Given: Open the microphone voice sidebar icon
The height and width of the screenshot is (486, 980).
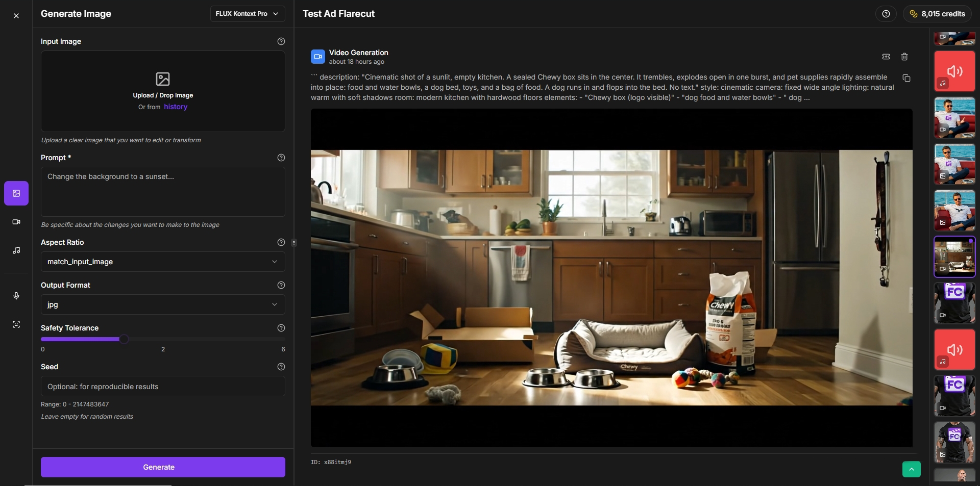Looking at the screenshot, I should pos(16,296).
